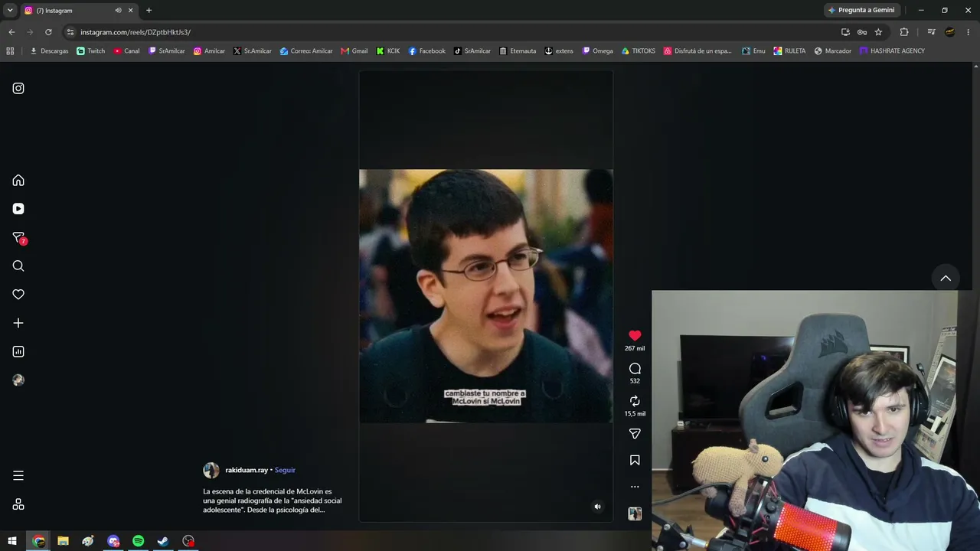Open the Descargas bookmark

click(x=49, y=51)
